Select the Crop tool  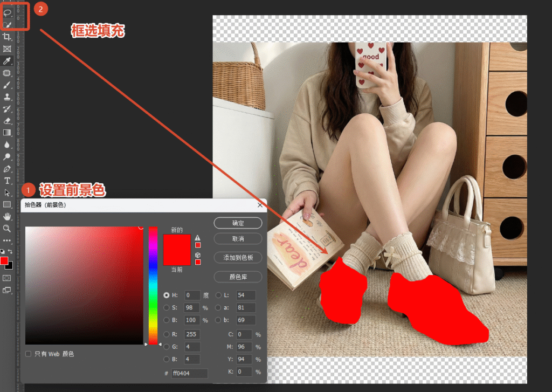[x=8, y=37]
